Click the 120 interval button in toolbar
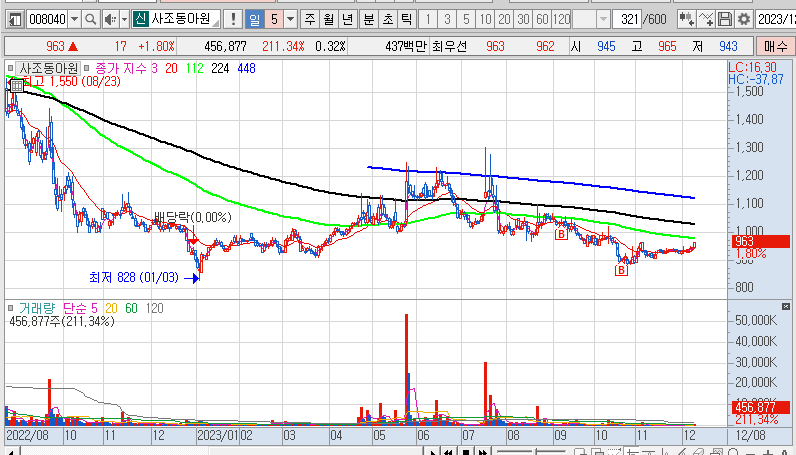Image resolution: width=796 pixels, height=455 pixels. [x=561, y=20]
